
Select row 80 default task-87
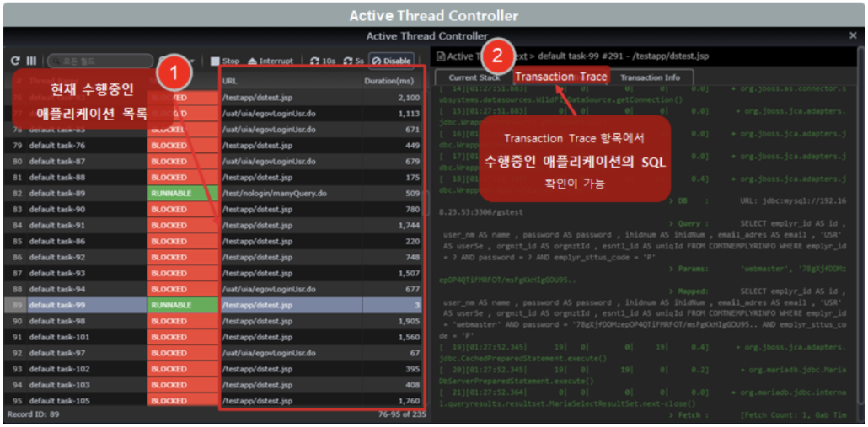point(213,162)
